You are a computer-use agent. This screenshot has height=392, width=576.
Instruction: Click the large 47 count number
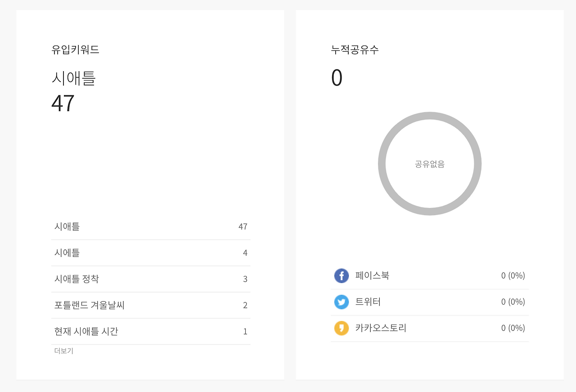[63, 104]
